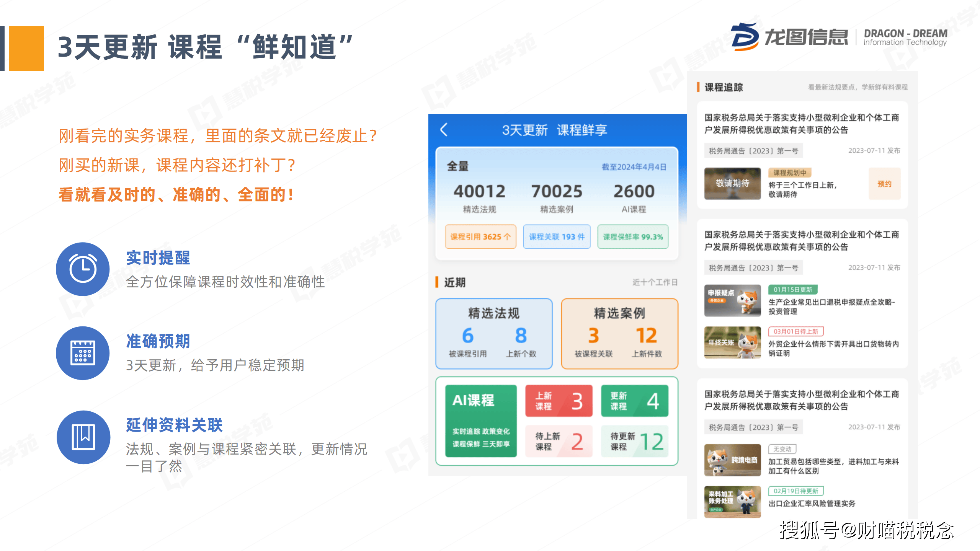The height and width of the screenshot is (551, 980).
Task: Click the bookmark icon for 延伸资料关联
Action: pyautogui.click(x=83, y=437)
